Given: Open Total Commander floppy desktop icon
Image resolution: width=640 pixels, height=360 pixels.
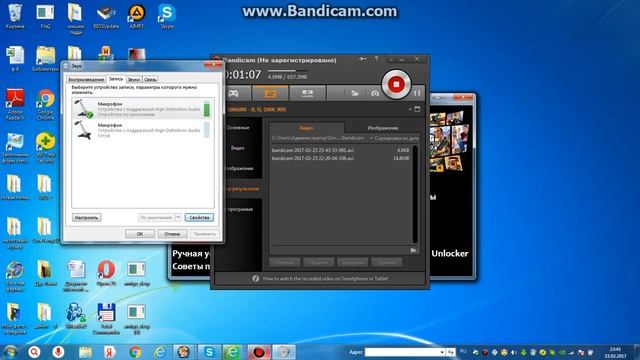Looking at the screenshot, I should click(106, 319).
